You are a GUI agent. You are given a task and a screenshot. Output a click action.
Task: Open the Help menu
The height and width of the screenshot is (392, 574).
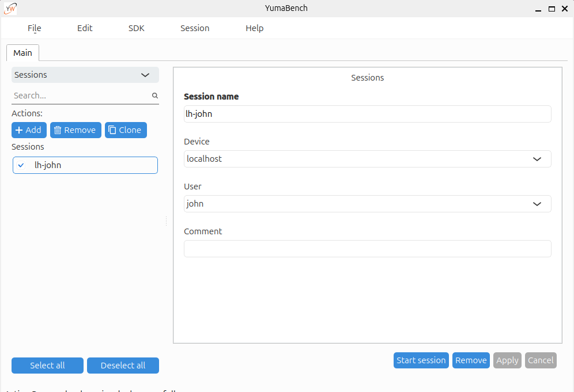(x=254, y=28)
